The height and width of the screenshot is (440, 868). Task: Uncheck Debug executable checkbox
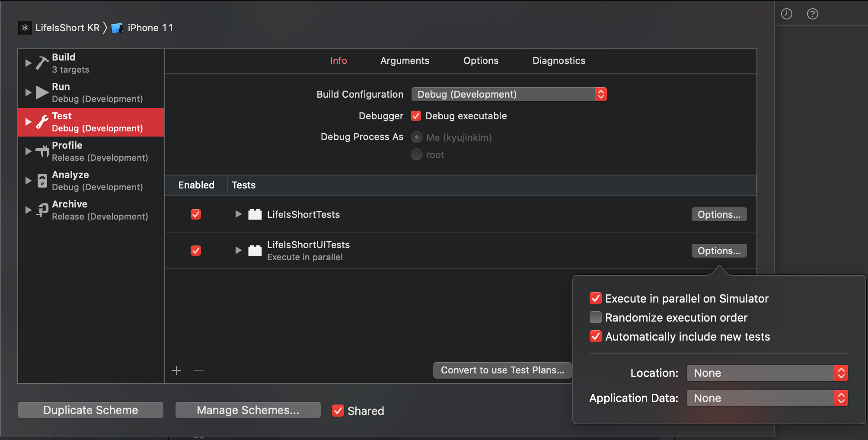click(x=416, y=116)
